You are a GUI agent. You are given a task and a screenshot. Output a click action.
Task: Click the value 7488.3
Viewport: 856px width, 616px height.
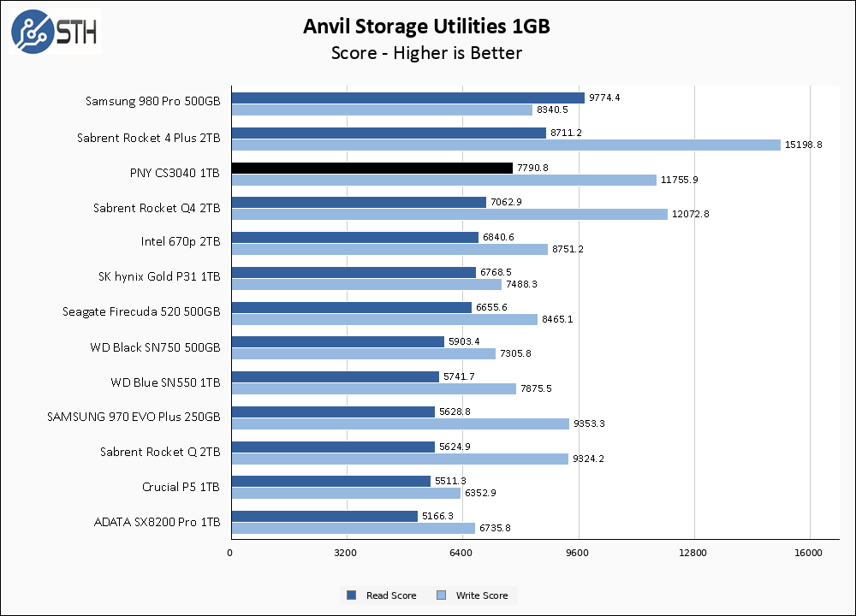click(x=521, y=284)
